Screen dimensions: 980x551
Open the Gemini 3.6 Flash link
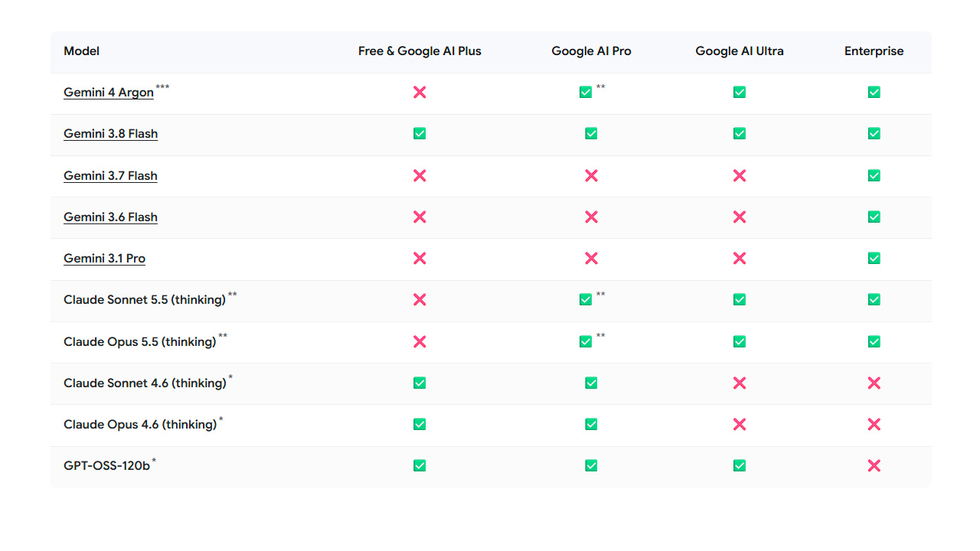click(x=110, y=217)
